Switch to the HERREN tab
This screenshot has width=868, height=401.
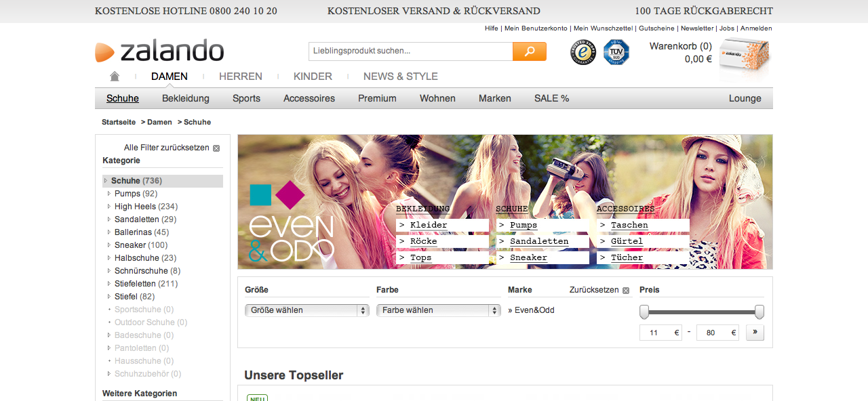point(240,77)
